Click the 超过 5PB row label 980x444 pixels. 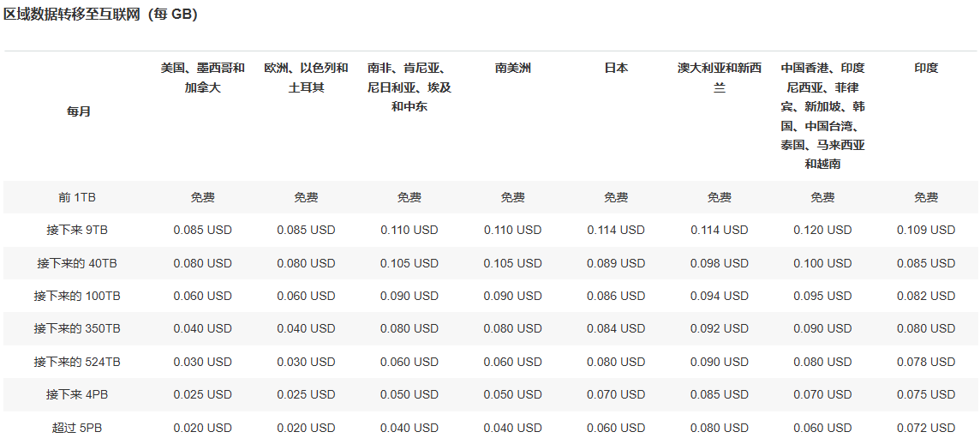(77, 428)
